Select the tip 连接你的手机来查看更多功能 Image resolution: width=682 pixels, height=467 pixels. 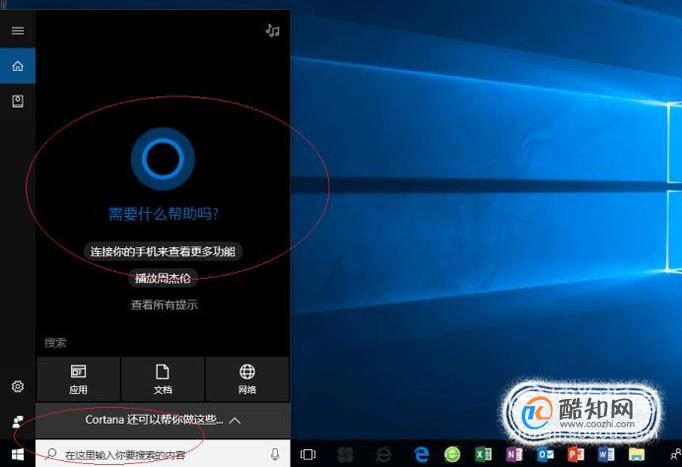click(163, 251)
